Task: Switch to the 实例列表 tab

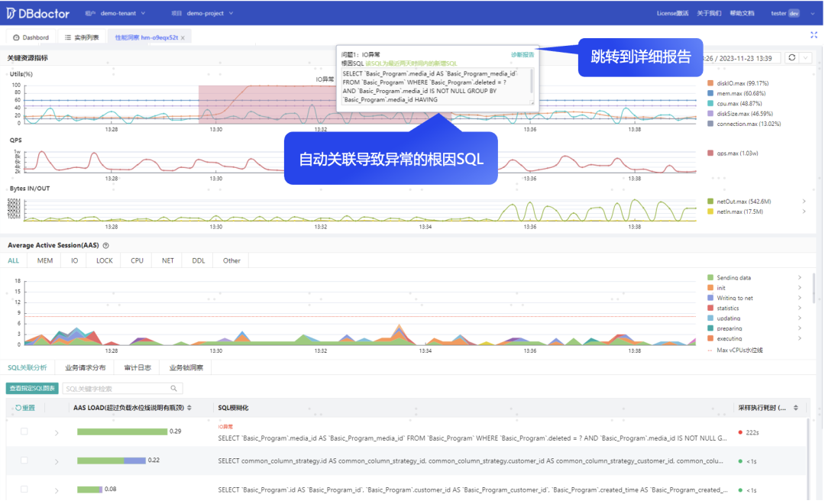Action: coord(82,37)
